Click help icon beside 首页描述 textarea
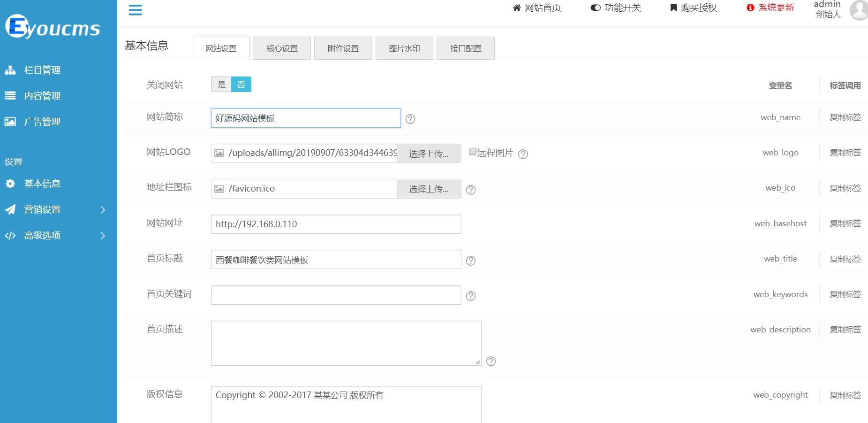 491,361
